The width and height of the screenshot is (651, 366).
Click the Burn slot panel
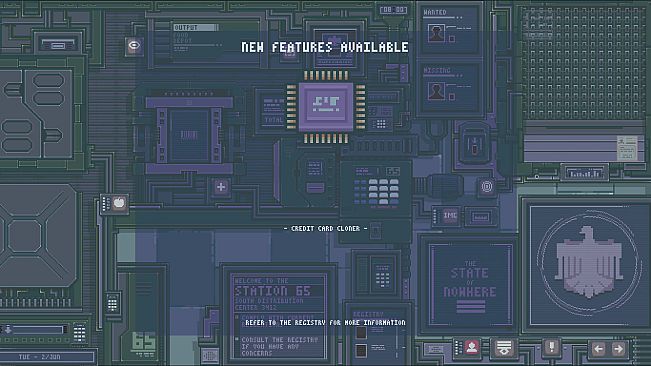(x=189, y=136)
